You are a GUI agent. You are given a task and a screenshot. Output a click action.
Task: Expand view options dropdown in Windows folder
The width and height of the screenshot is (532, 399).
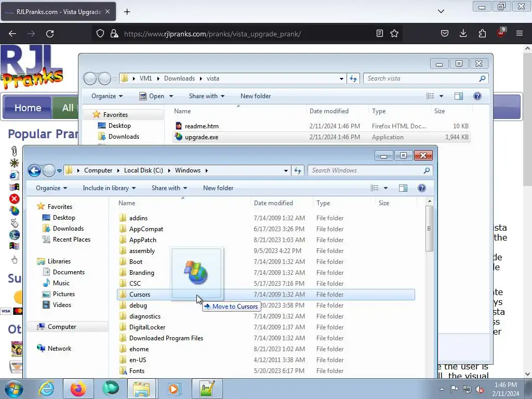[x=385, y=188]
